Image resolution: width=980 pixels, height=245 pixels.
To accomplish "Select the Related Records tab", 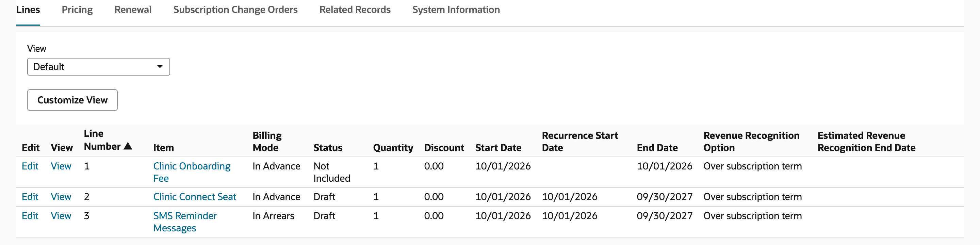I will 355,10.
